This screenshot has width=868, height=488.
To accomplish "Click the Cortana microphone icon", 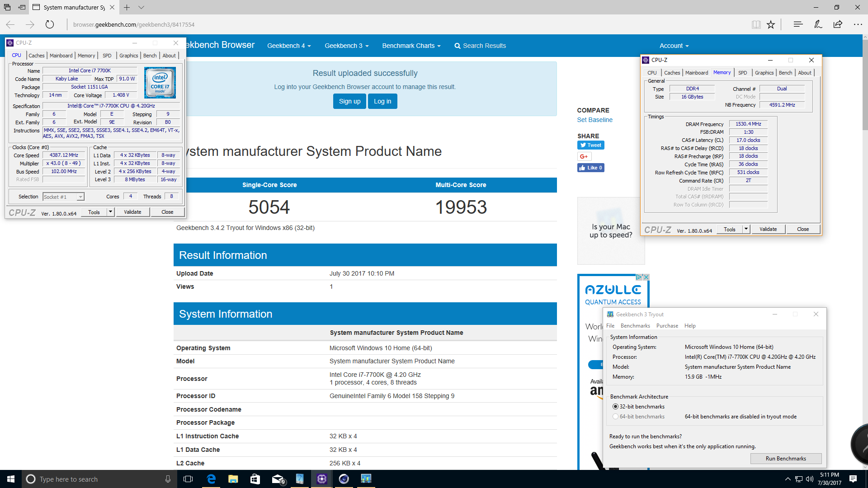I will (168, 479).
